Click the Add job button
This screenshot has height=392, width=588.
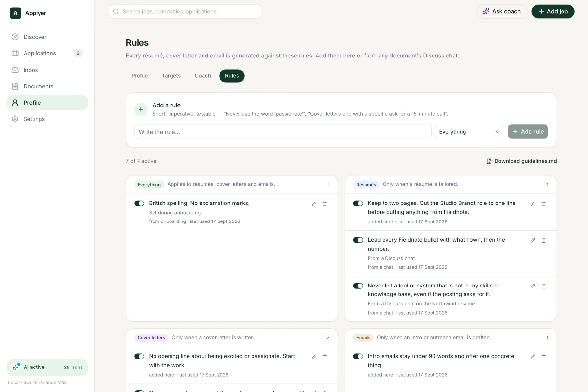click(553, 11)
